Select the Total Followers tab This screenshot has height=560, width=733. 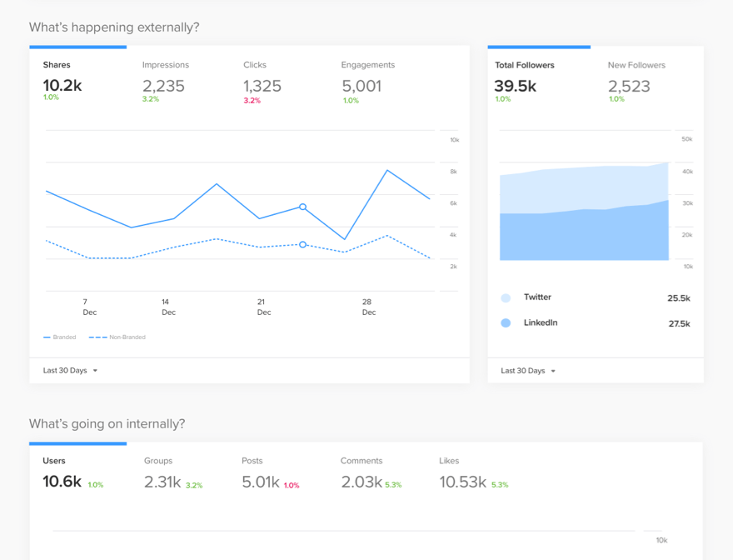point(524,79)
